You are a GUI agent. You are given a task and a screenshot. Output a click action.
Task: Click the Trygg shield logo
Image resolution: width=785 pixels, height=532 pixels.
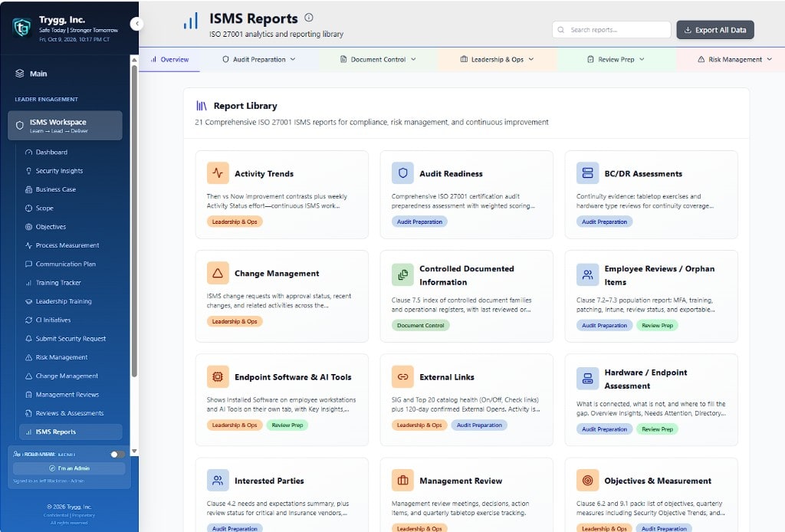[21, 28]
